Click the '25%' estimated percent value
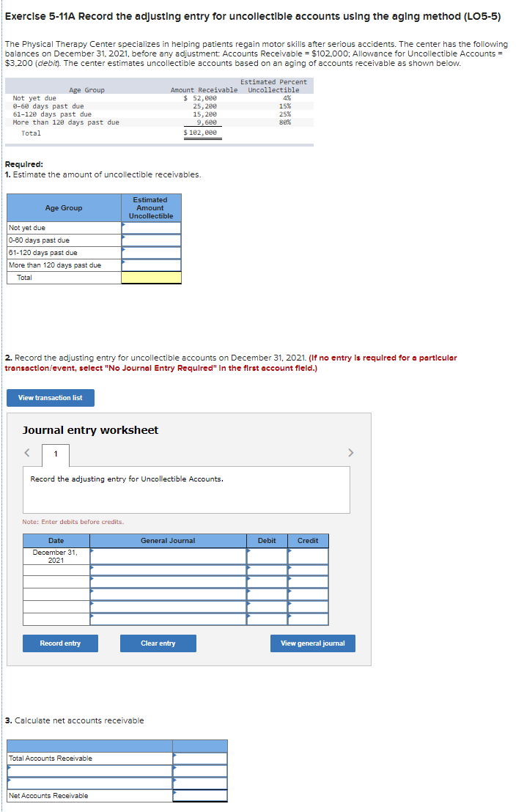This screenshot has width=524, height=812. [285, 114]
